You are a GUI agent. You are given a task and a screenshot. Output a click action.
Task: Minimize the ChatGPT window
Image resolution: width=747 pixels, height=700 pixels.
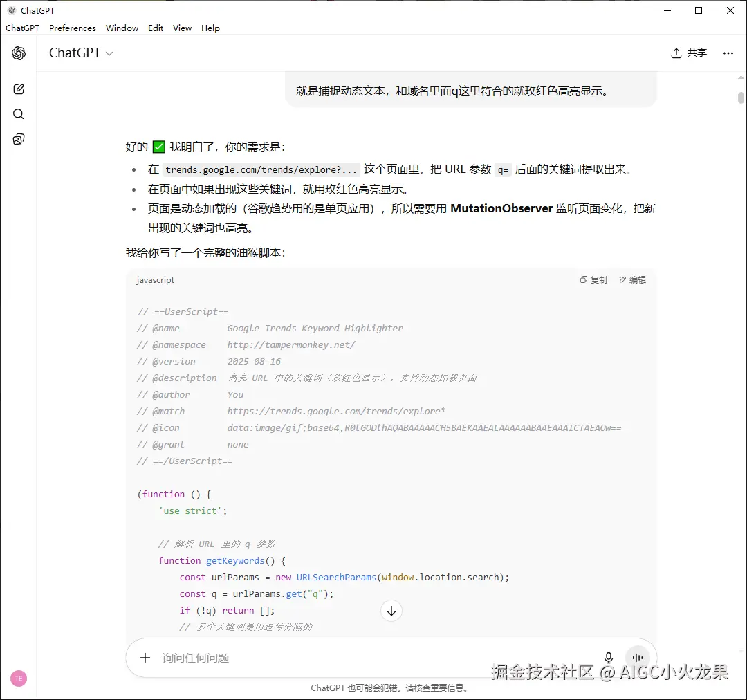coord(667,10)
